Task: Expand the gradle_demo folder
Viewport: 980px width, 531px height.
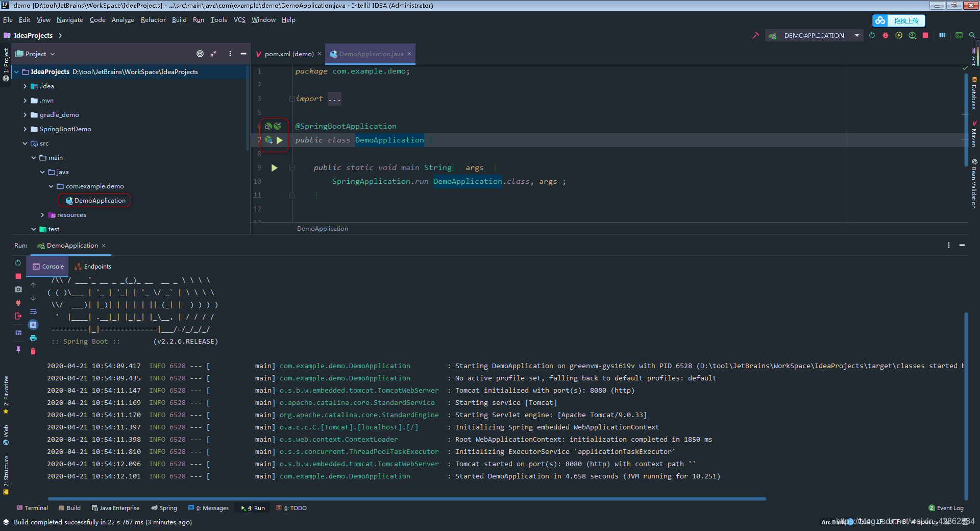Action: pyautogui.click(x=25, y=115)
